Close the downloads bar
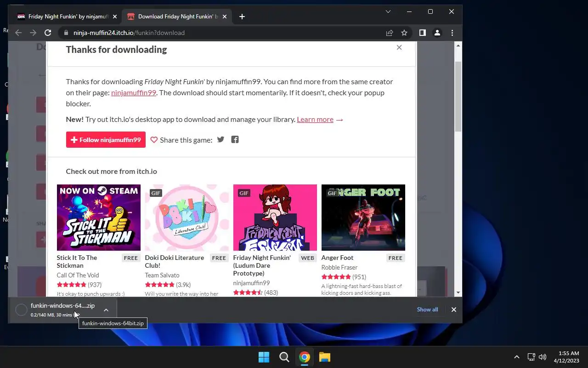Screen dimensions: 588x368 point(454,310)
